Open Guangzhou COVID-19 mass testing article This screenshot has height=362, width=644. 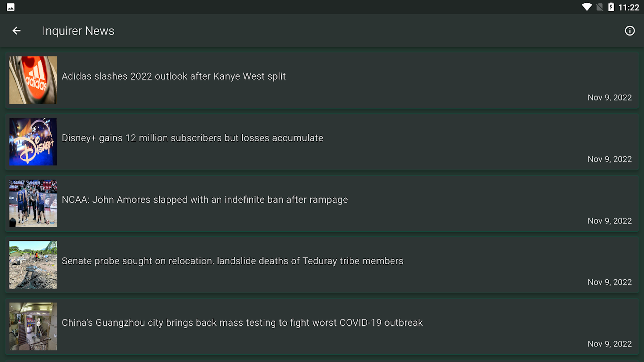click(x=242, y=323)
